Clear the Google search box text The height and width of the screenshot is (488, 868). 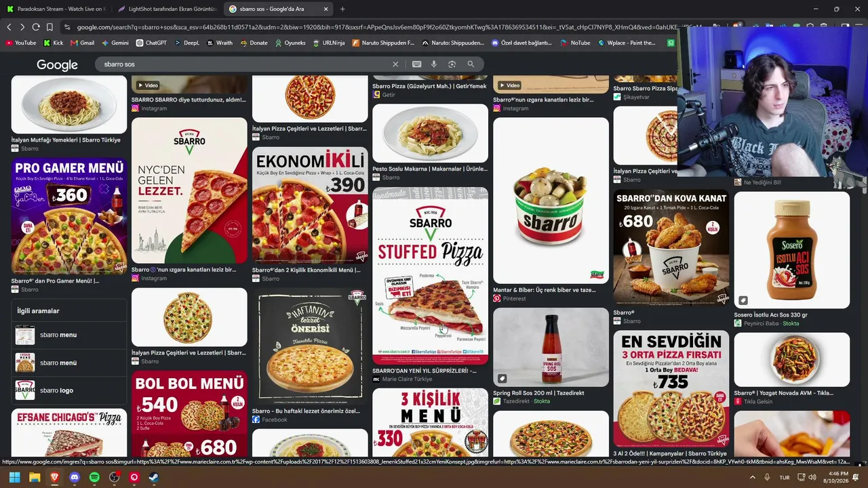[395, 64]
